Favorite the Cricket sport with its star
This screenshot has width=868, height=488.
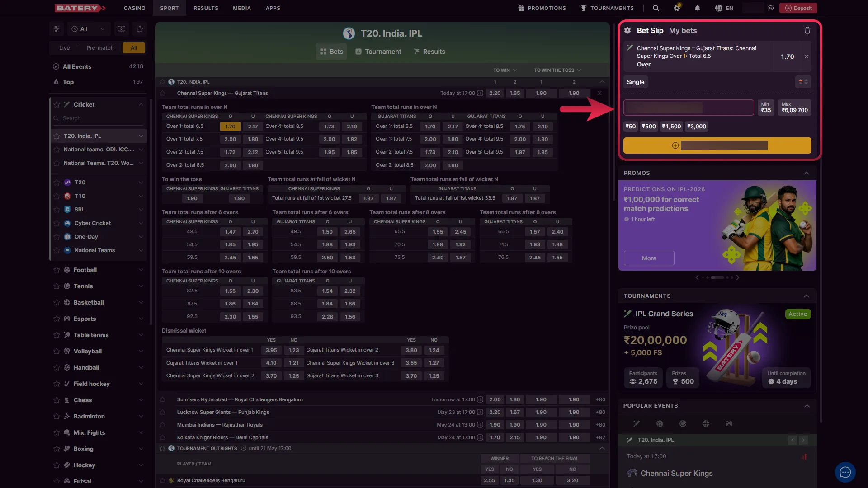pos(57,104)
